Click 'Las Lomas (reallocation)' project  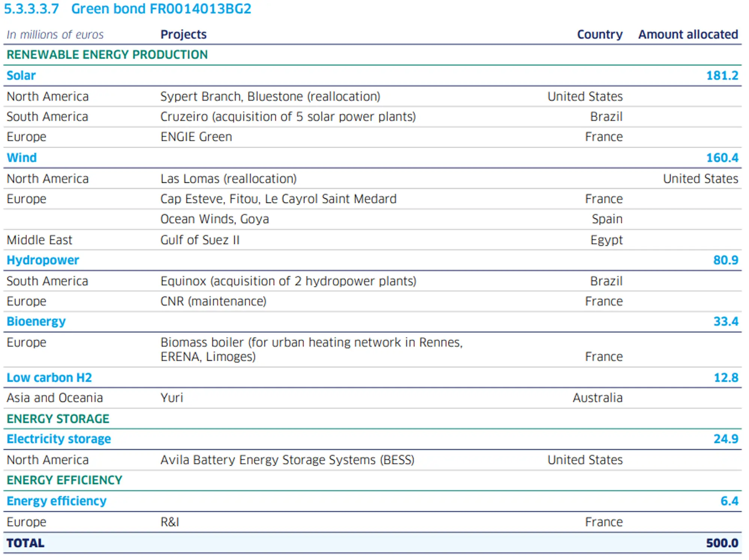pyautogui.click(x=228, y=179)
